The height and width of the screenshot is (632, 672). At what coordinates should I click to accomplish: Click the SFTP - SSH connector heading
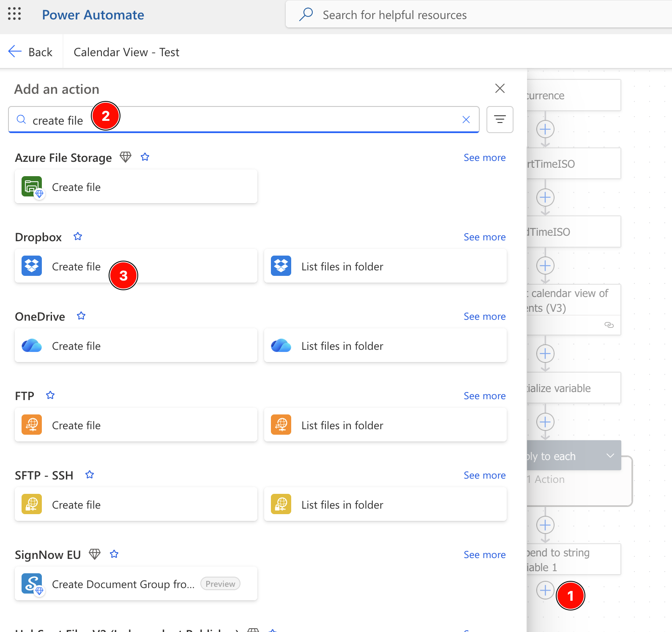(44, 475)
